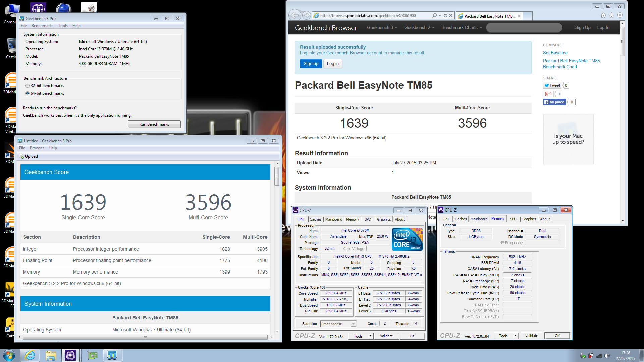644x362 pixels.
Task: Close the Packard Bell EasyNote browser tab
Action: point(519,16)
